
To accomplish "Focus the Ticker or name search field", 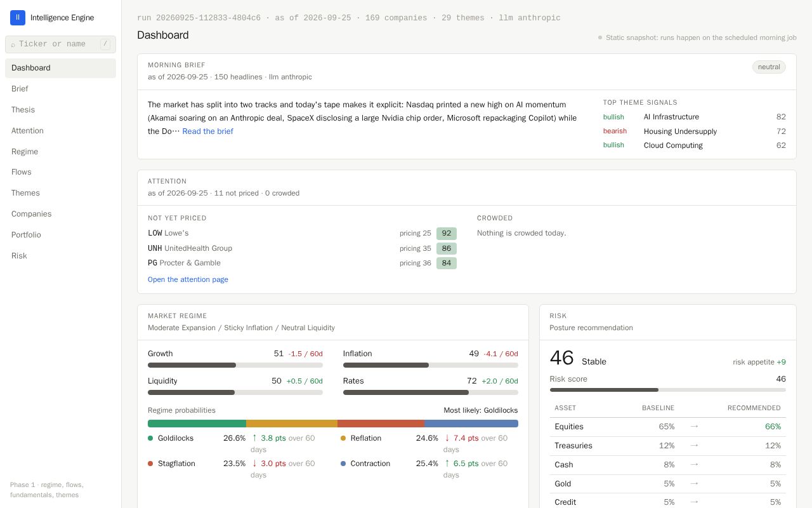I will click(x=60, y=44).
